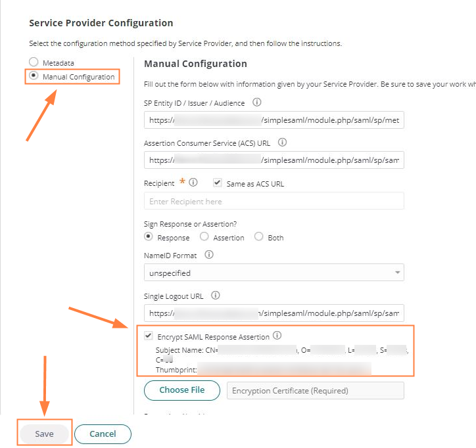Screen dimensions: 476x448
Task: Click the Save button
Action: [x=44, y=434]
